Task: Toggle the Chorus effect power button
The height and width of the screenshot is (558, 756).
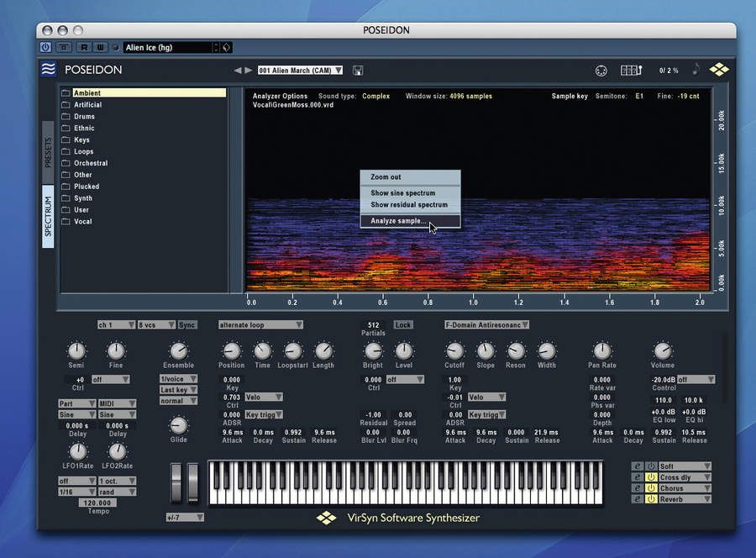Action: pyautogui.click(x=651, y=488)
